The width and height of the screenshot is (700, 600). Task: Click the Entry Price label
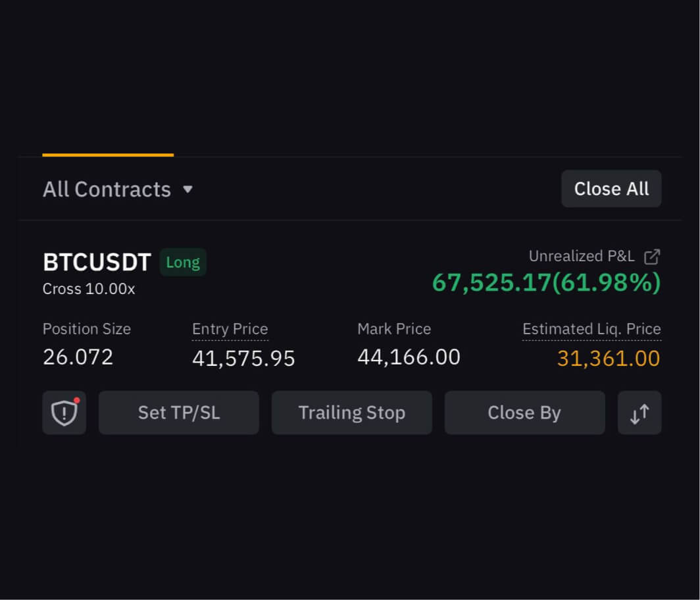(230, 329)
